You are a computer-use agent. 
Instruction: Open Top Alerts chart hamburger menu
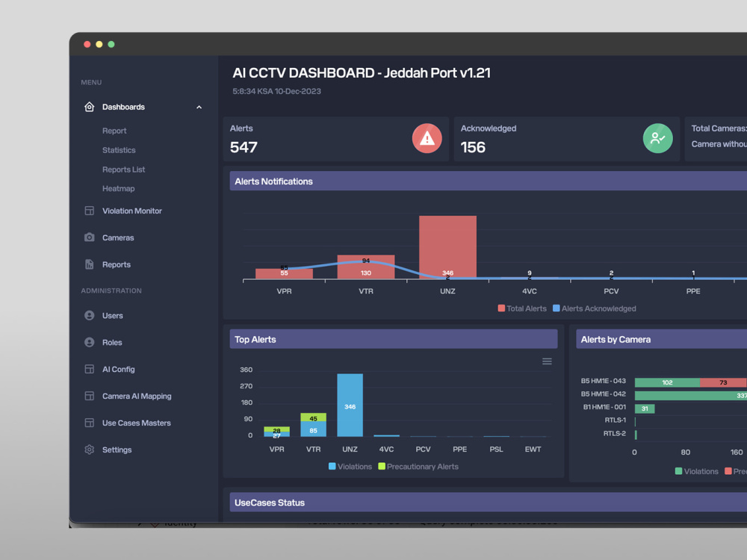pyautogui.click(x=547, y=361)
